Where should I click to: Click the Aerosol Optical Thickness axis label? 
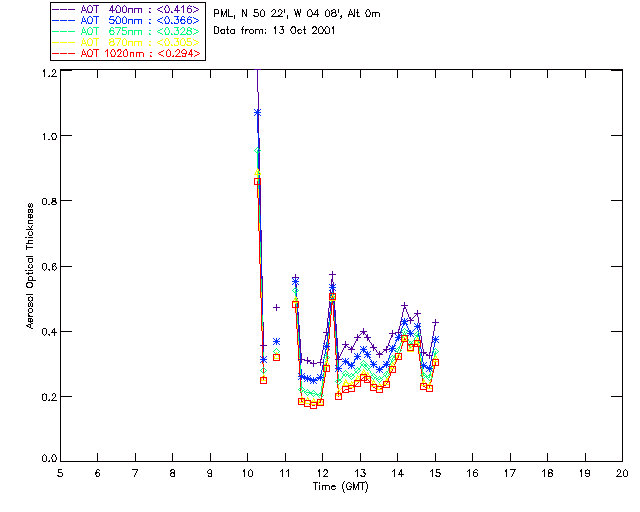pos(30,265)
